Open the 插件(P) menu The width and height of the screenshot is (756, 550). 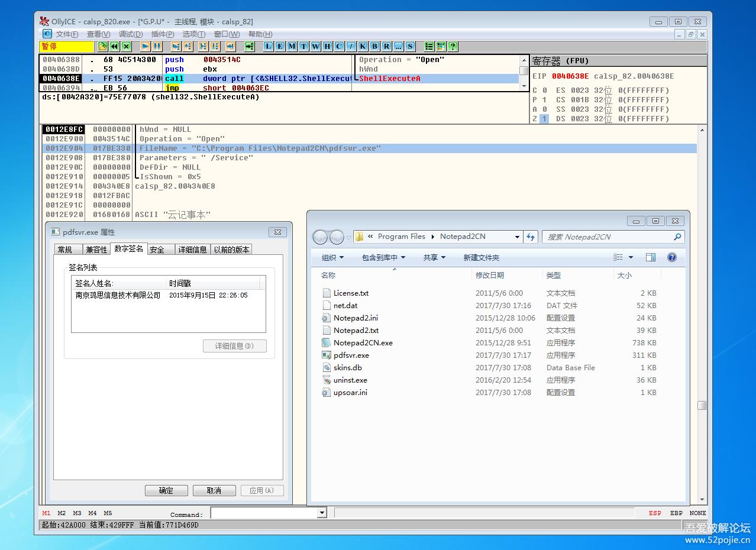point(162,34)
